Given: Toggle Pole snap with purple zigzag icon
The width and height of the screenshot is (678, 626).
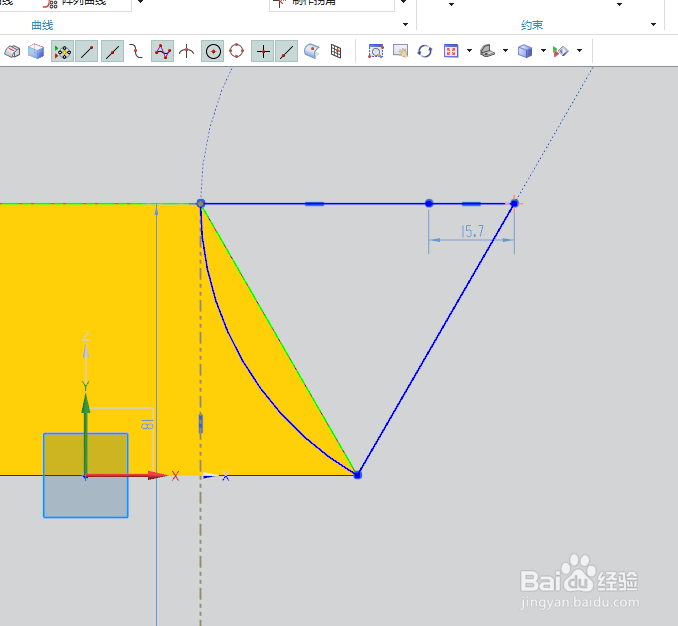Looking at the screenshot, I should point(163,51).
